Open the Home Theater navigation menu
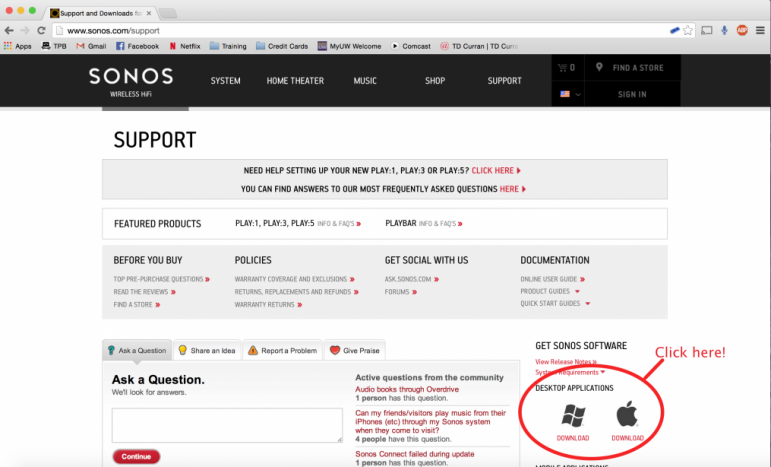This screenshot has width=771, height=467. point(295,81)
